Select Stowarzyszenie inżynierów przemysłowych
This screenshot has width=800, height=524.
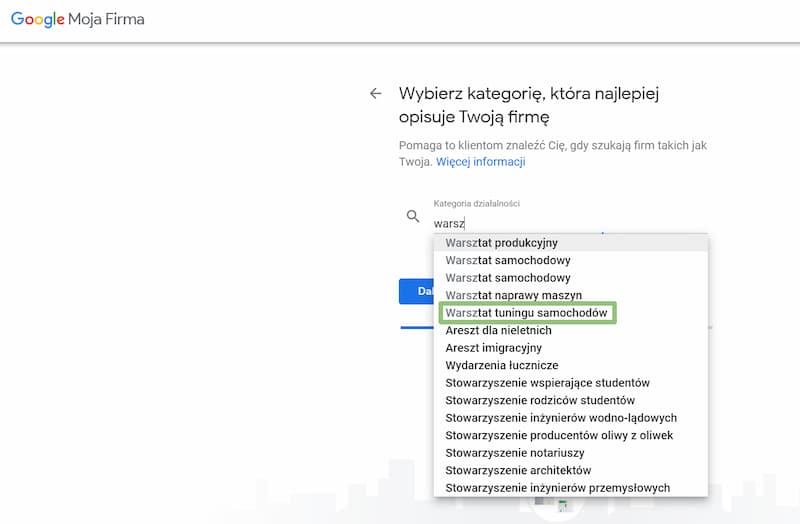coord(570,488)
